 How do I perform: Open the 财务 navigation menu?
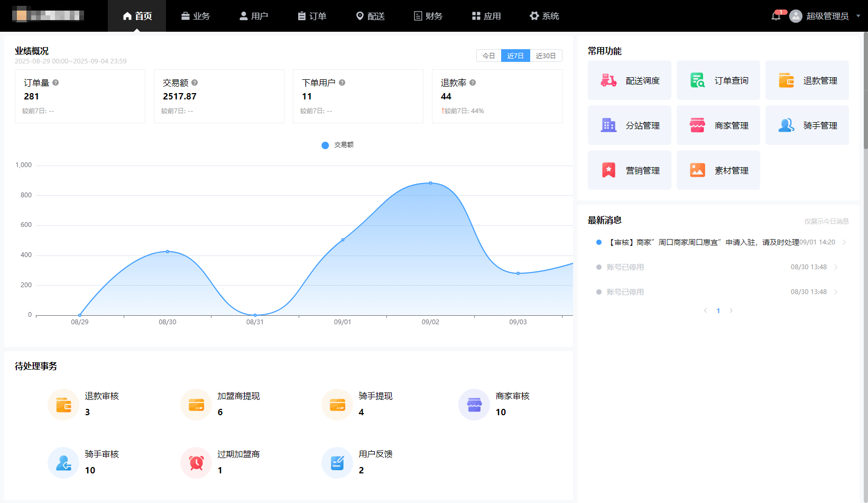(428, 16)
